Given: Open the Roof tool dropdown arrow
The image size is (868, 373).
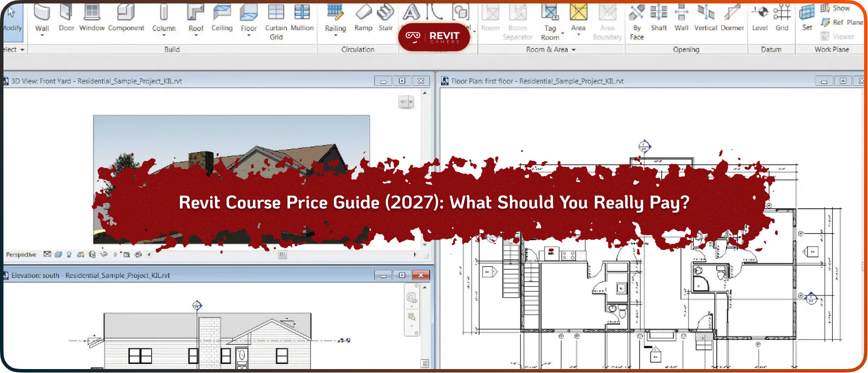Looking at the screenshot, I should point(196,35).
